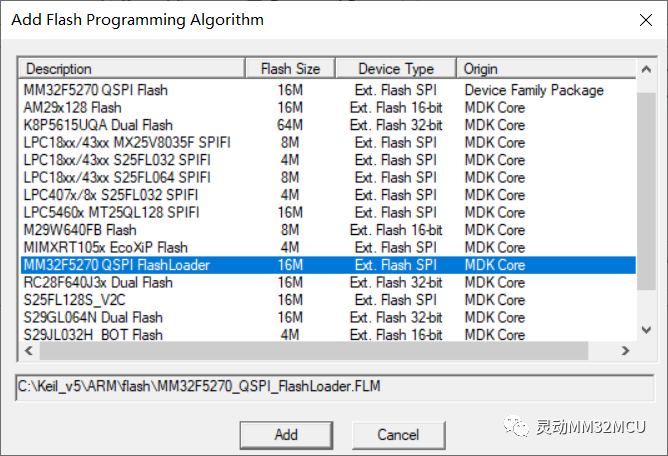Image resolution: width=668 pixels, height=456 pixels.
Task: Select the K8P5615UQA Dual Flash row
Action: point(328,125)
